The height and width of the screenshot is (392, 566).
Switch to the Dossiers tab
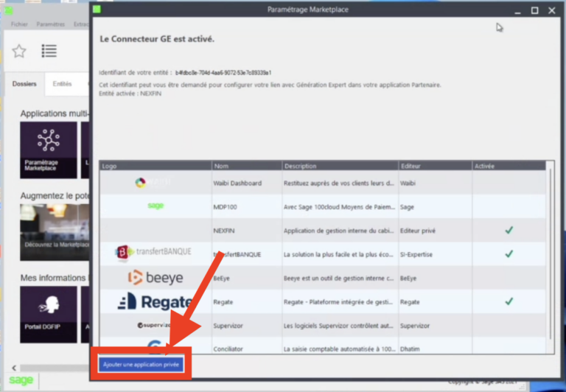click(x=24, y=84)
